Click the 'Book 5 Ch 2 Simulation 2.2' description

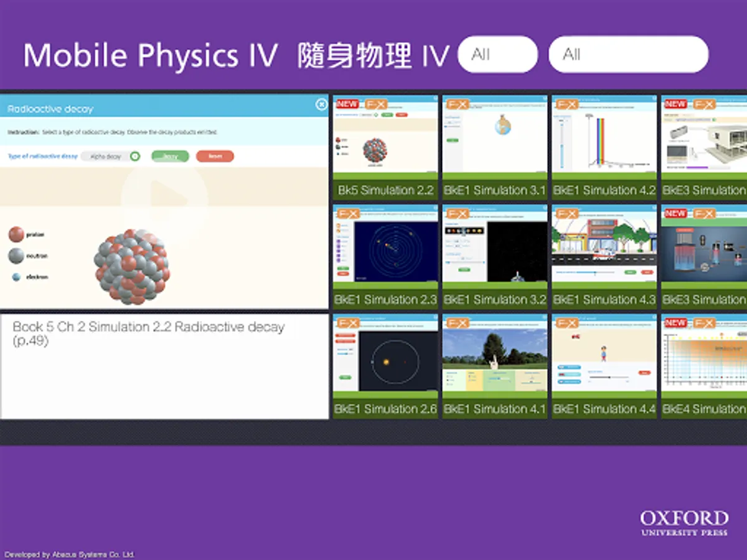pos(148,334)
